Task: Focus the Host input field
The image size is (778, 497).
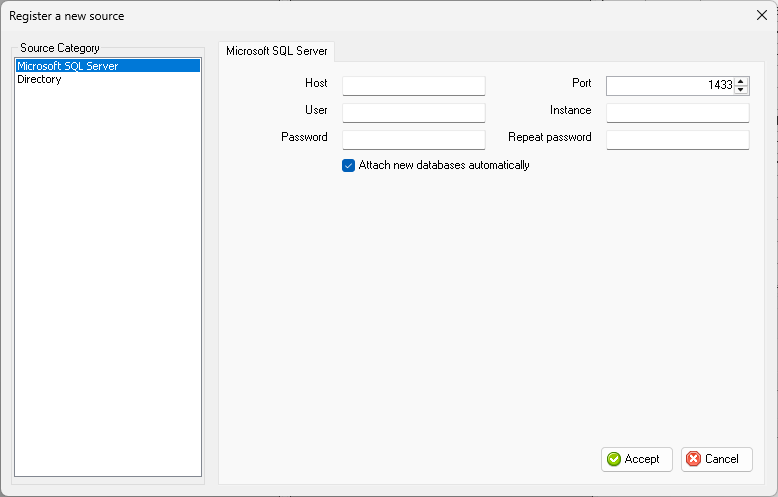Action: (x=414, y=86)
